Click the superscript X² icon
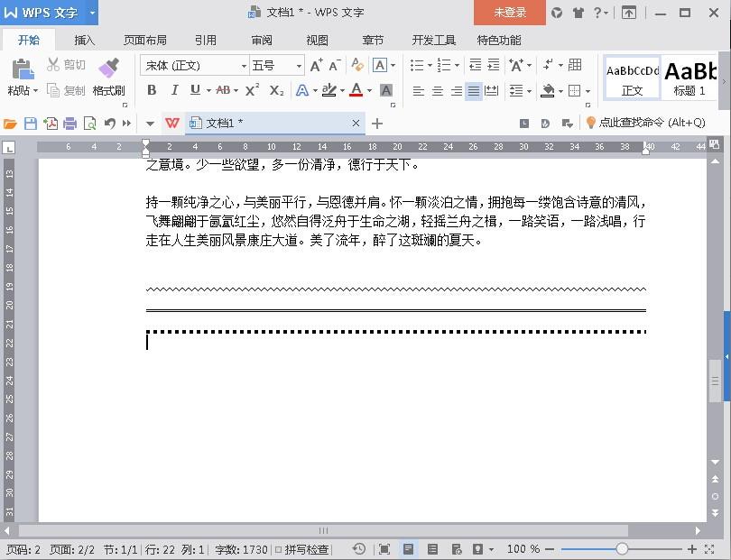The width and height of the screenshot is (731, 560). tap(252, 90)
